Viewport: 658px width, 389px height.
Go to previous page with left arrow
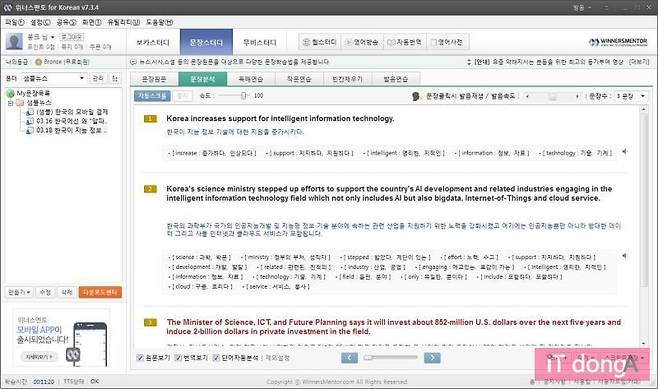point(350,358)
